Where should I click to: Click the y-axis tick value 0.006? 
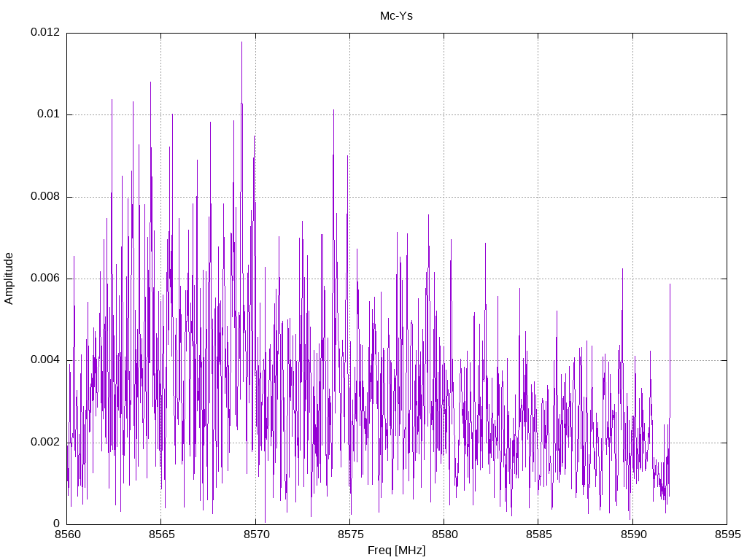(45, 279)
